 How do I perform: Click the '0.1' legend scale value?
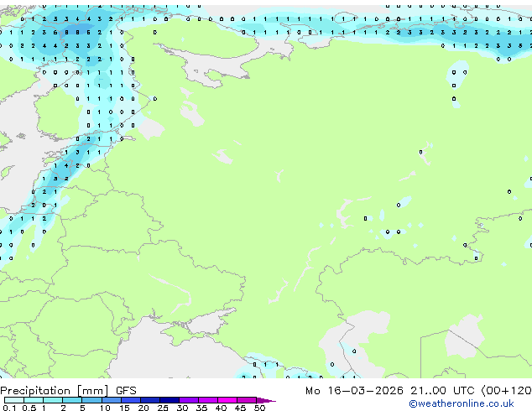[9, 408]
